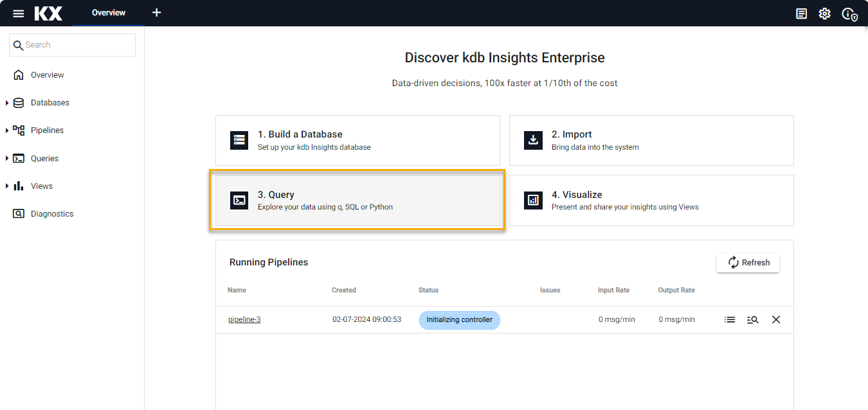868x410 pixels.
Task: Expand the Pipelines tree arrow
Action: [x=7, y=130]
